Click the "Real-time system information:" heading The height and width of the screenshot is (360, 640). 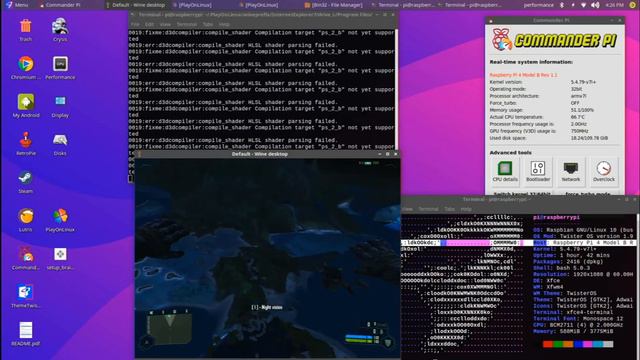531,62
